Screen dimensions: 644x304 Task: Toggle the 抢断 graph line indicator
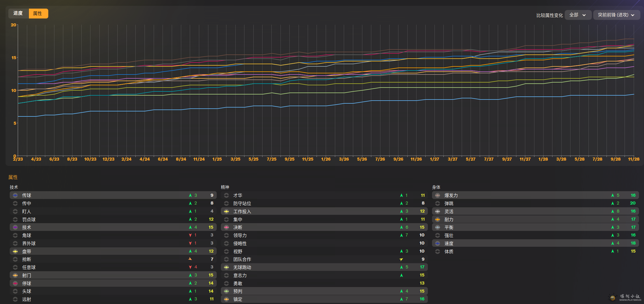(15, 259)
